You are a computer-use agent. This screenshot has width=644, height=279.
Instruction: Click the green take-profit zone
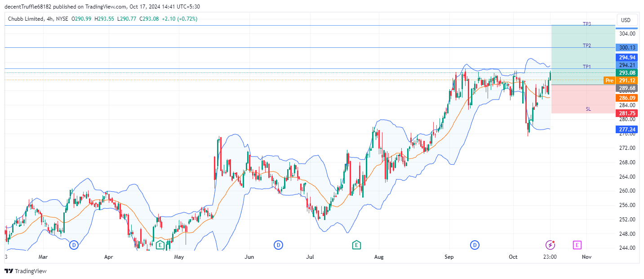(x=583, y=55)
